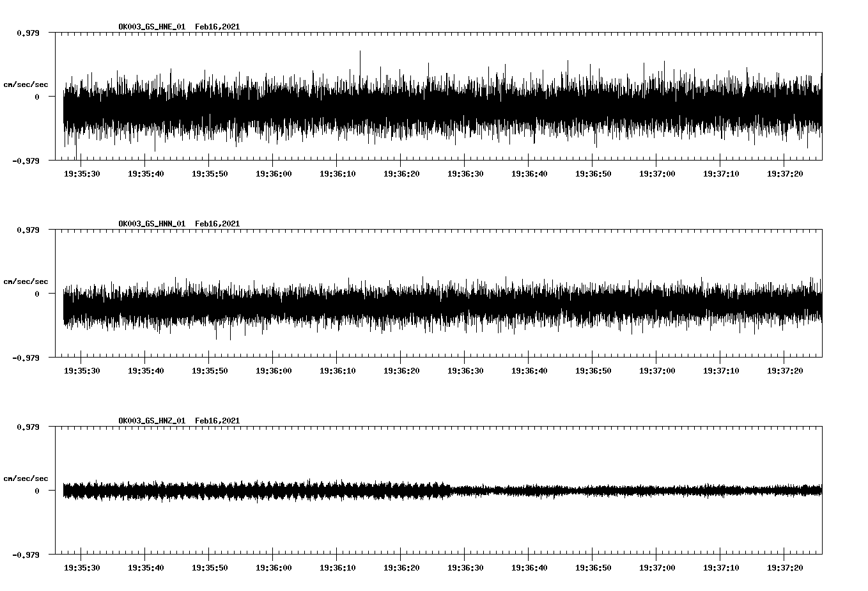Click the -0.979 label on HNZ plot
868x591 pixels.
point(27,555)
